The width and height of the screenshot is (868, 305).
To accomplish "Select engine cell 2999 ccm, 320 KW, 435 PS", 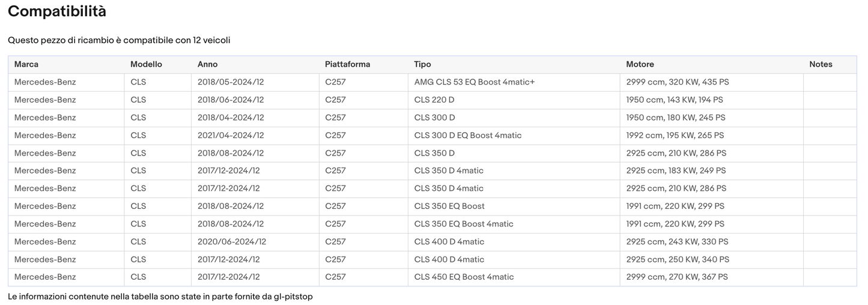I will click(x=677, y=82).
